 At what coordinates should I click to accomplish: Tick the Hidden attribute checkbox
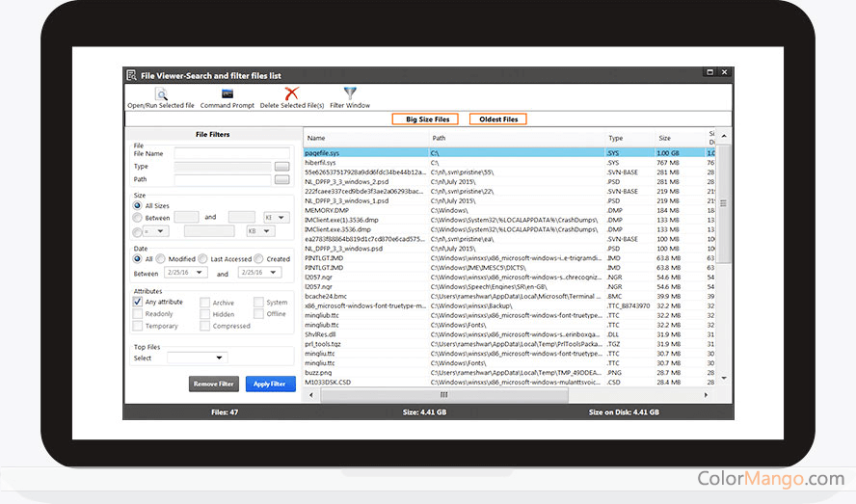pyautogui.click(x=205, y=314)
